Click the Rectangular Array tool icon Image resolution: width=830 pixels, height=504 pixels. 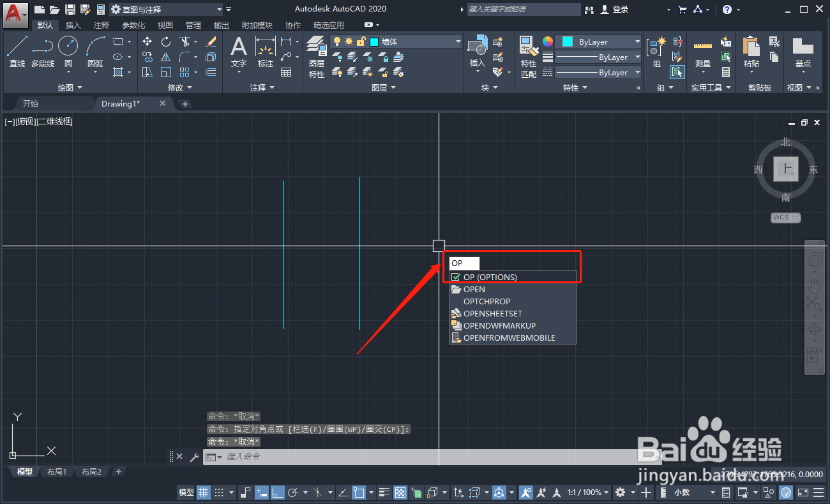[x=185, y=72]
